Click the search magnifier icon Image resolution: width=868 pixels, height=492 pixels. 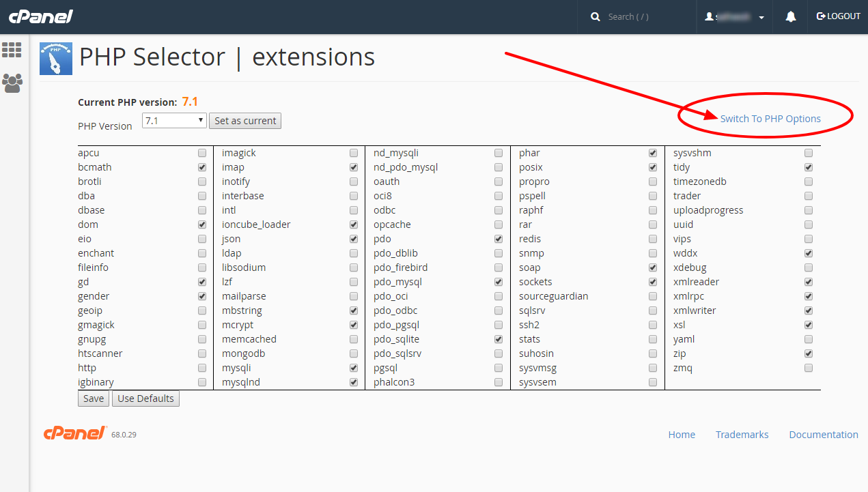(x=596, y=16)
